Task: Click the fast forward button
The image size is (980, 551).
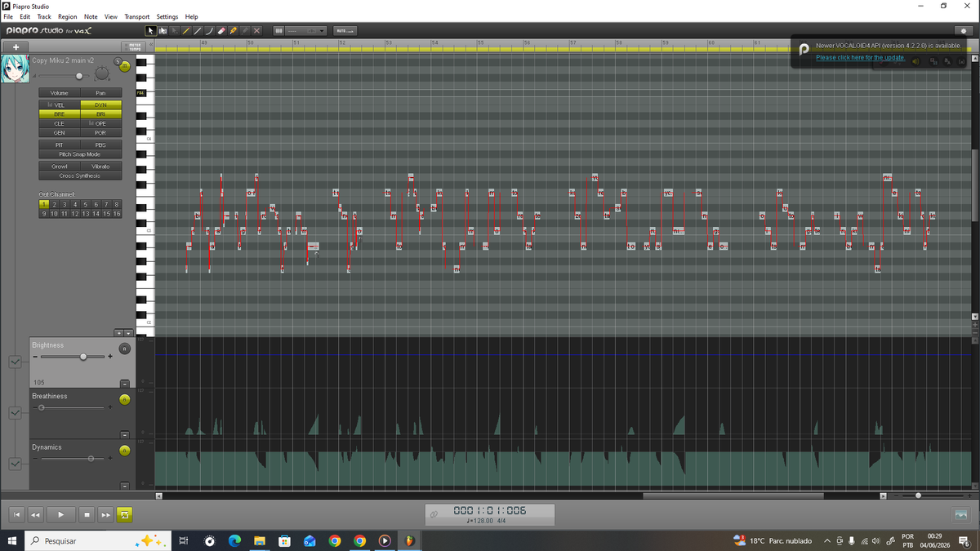Action: [x=106, y=514]
